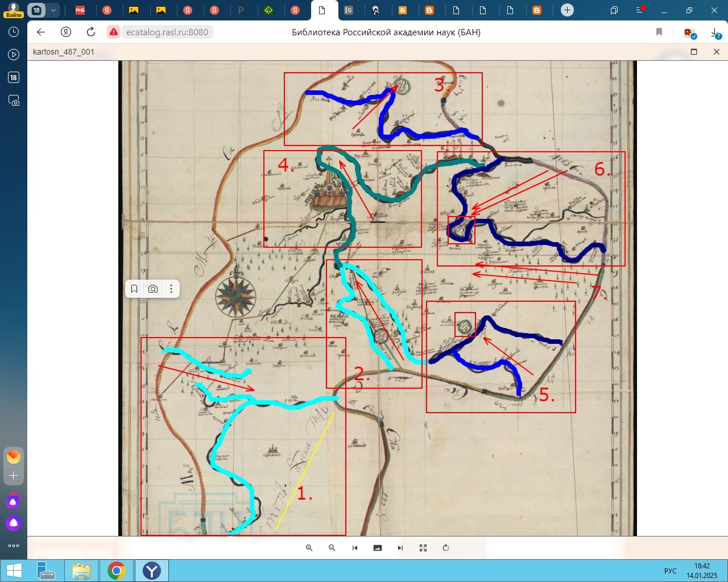Close the kartosn_487_001 viewer panel
The width and height of the screenshot is (728, 582).
tap(716, 52)
